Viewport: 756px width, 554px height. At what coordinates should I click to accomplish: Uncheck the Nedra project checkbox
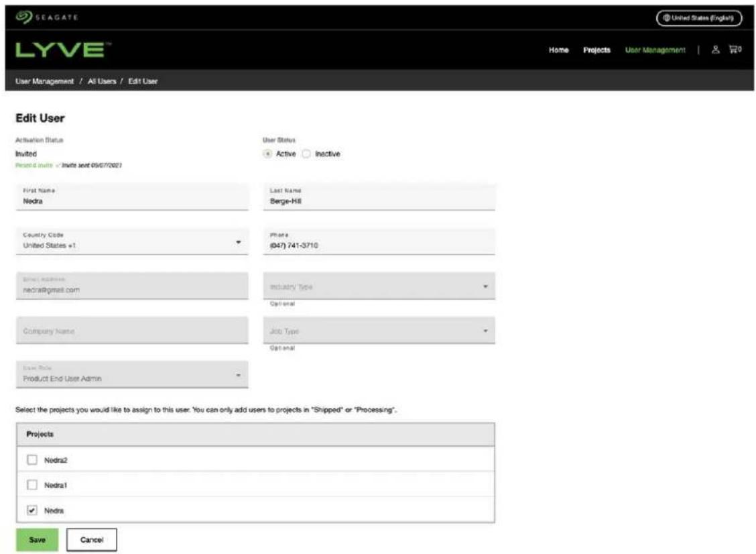tap(31, 510)
